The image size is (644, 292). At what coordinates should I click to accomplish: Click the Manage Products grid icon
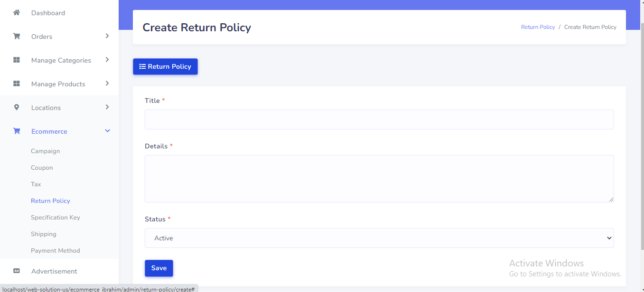17,84
